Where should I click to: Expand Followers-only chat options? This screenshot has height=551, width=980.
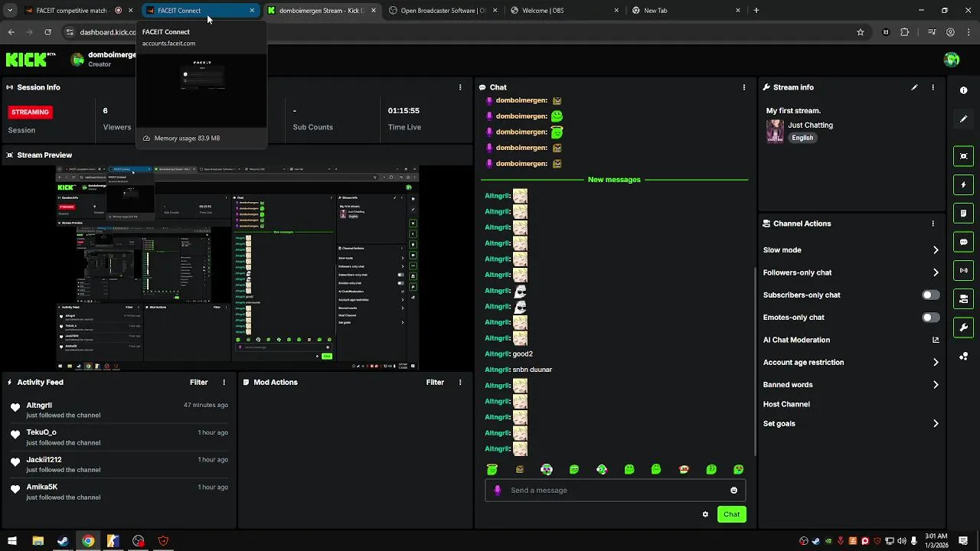tap(936, 272)
